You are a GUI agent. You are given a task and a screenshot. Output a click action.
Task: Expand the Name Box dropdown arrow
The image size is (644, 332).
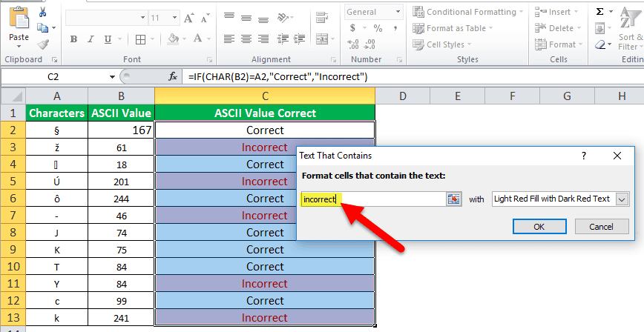click(113, 76)
